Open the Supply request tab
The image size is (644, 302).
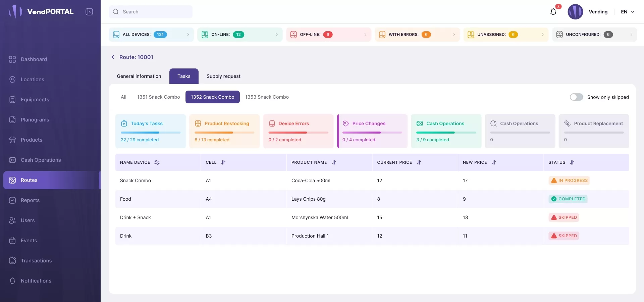(x=223, y=76)
